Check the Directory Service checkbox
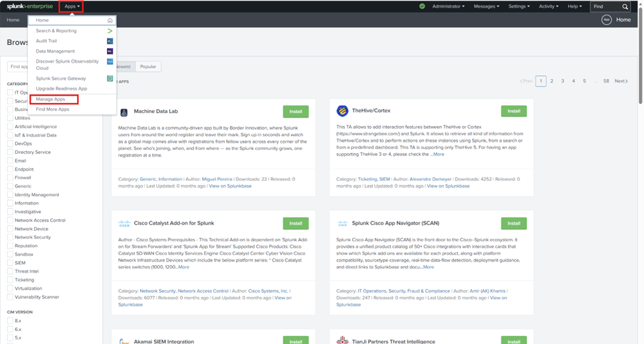 pyautogui.click(x=10, y=153)
